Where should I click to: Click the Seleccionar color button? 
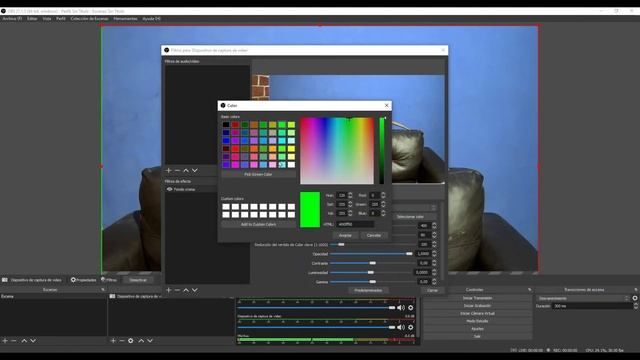(410, 217)
